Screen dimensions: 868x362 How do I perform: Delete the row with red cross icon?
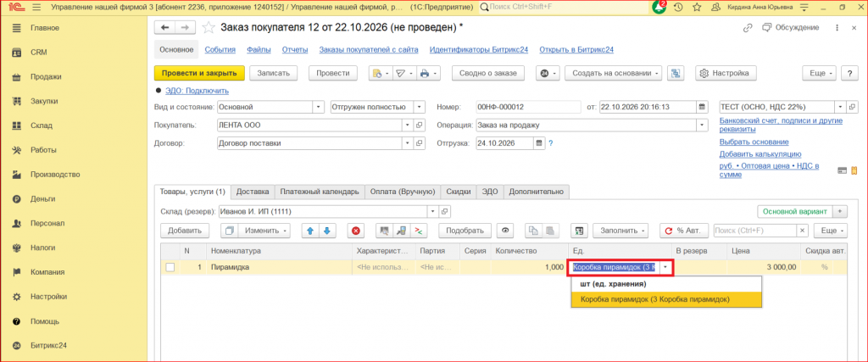pyautogui.click(x=357, y=231)
